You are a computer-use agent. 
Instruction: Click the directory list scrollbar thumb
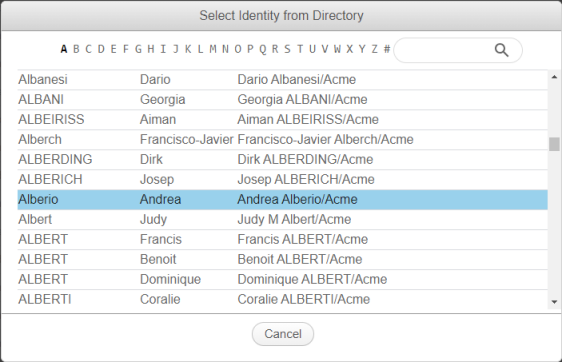point(554,144)
